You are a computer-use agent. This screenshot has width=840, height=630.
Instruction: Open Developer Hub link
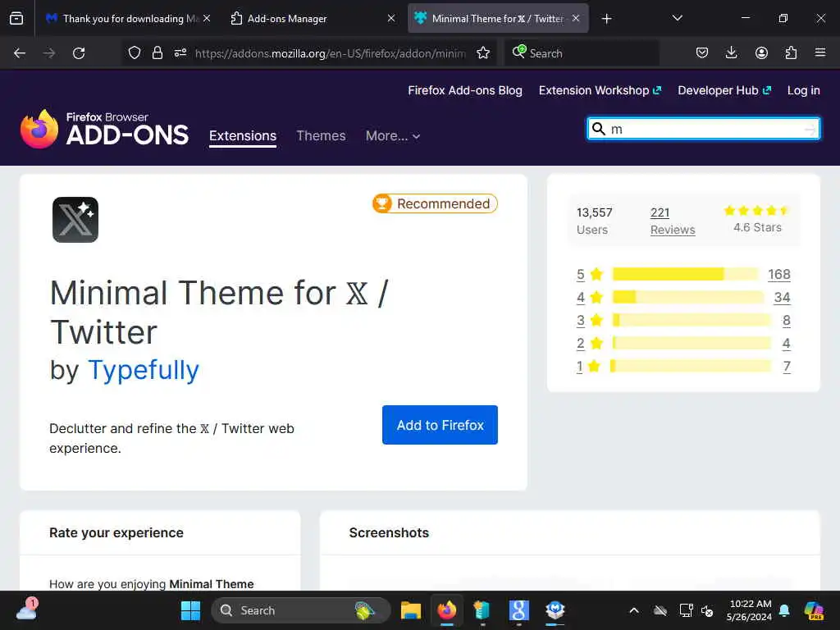(x=724, y=90)
